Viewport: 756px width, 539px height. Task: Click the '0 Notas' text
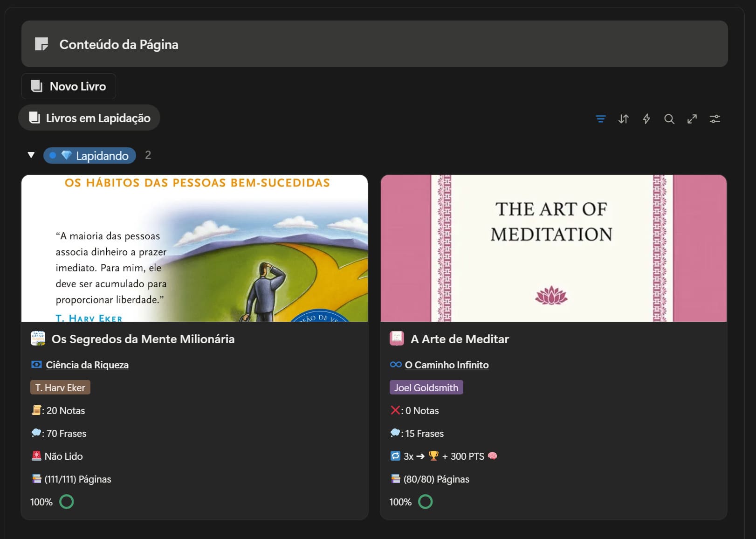coord(422,410)
